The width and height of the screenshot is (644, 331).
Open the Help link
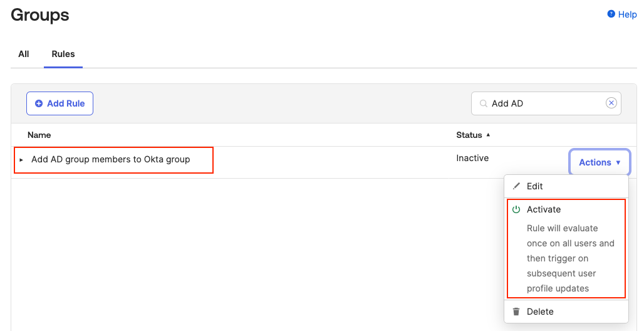point(627,14)
